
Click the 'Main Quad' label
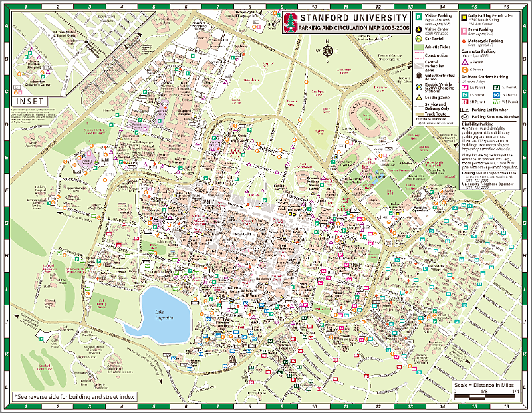[243, 235]
